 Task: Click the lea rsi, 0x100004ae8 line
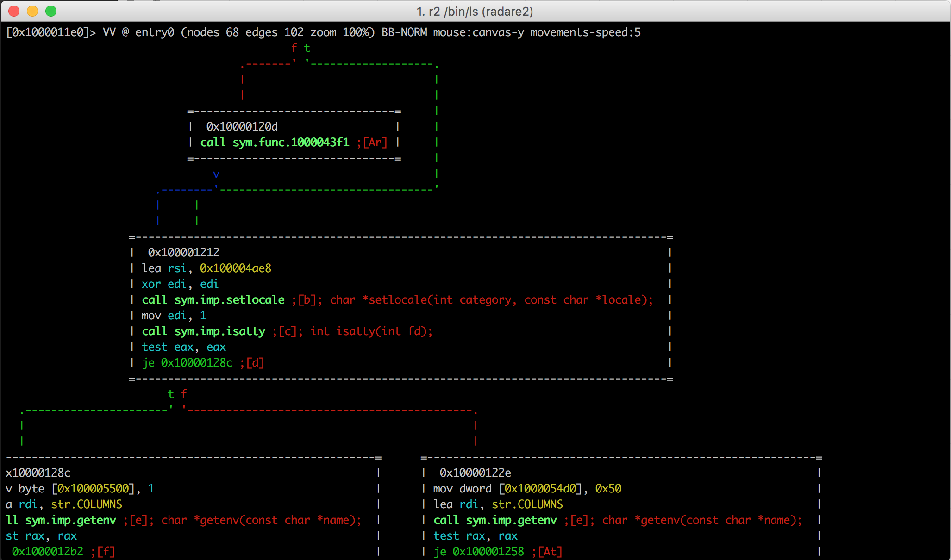(206, 268)
